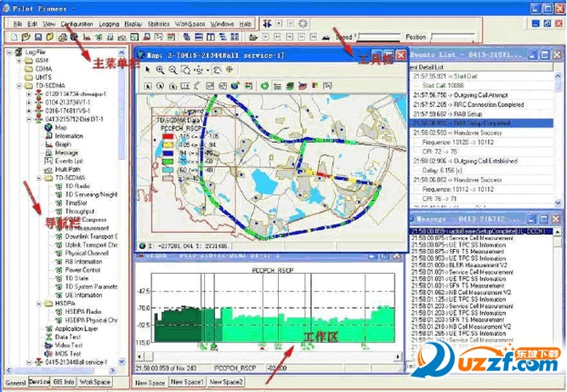Image resolution: width=567 pixels, height=392 pixels.
Task: Click the round settings icon in top toolbar
Action: tap(303, 24)
